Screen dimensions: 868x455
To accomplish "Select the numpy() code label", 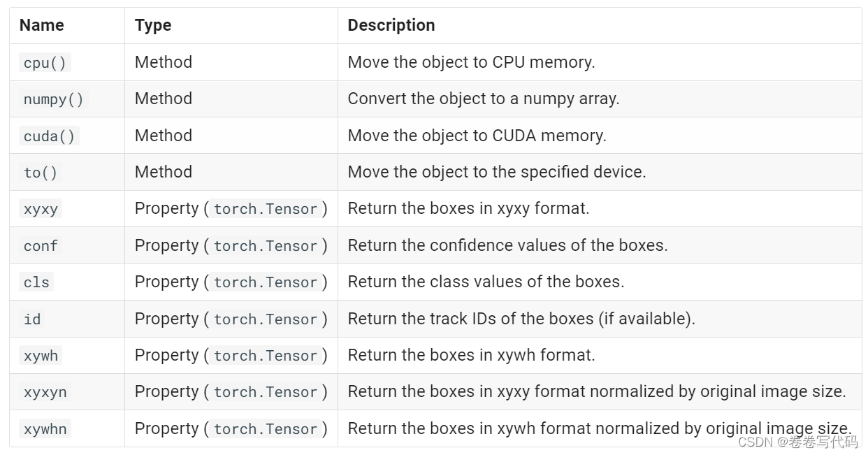I will click(53, 99).
